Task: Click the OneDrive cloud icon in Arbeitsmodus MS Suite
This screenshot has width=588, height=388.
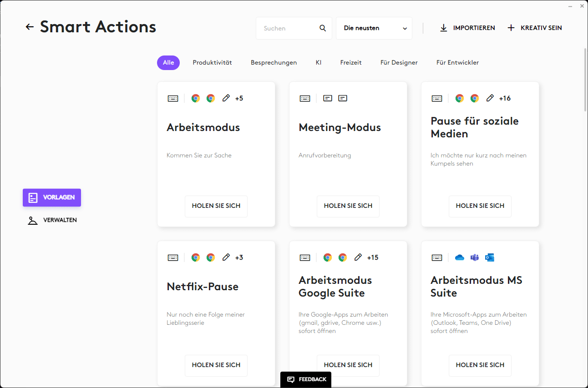Action: [460, 257]
